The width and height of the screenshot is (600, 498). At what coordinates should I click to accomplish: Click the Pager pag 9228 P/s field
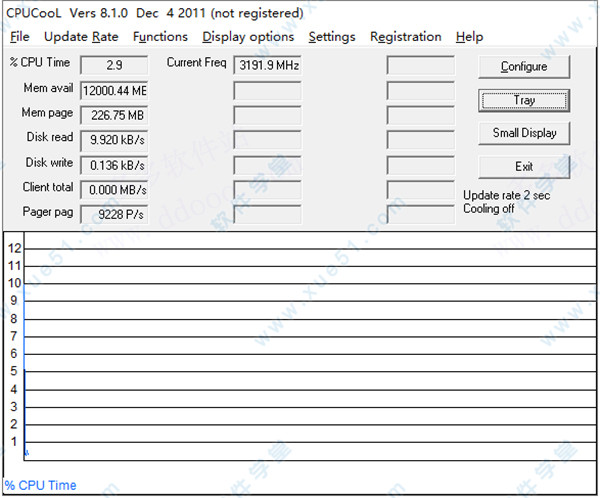(114, 214)
